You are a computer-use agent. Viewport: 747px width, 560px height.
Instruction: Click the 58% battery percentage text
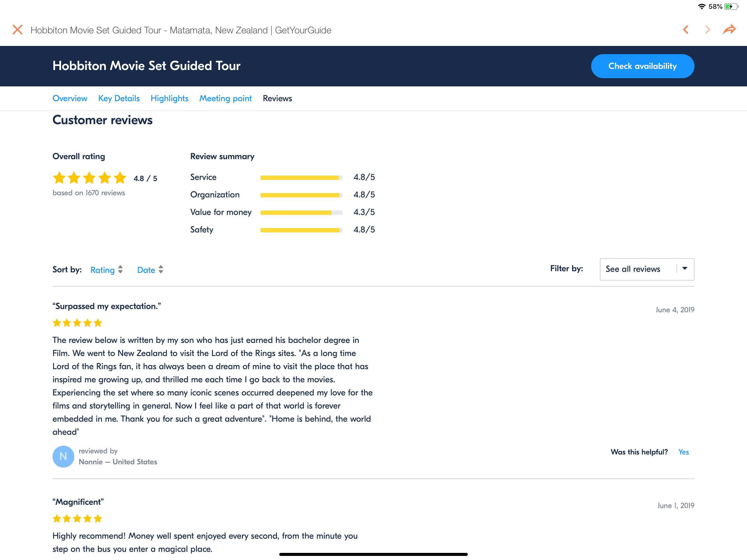715,6
